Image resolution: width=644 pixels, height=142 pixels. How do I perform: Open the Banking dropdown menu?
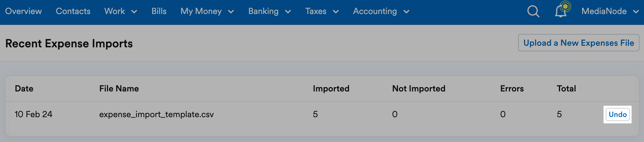pyautogui.click(x=269, y=11)
